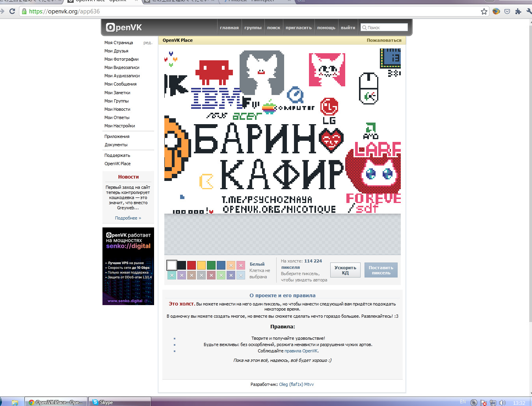Open Моя Страница in the sidebar
532x406 pixels.
point(119,43)
